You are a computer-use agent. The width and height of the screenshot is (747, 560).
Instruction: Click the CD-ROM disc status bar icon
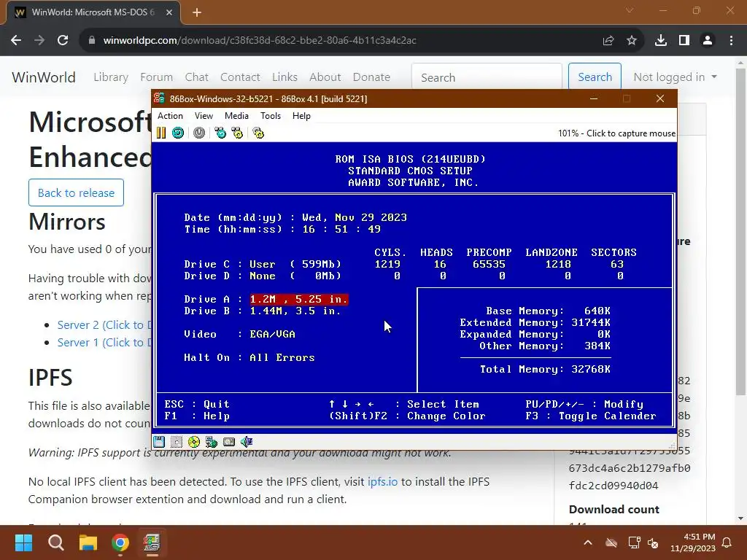tap(194, 442)
